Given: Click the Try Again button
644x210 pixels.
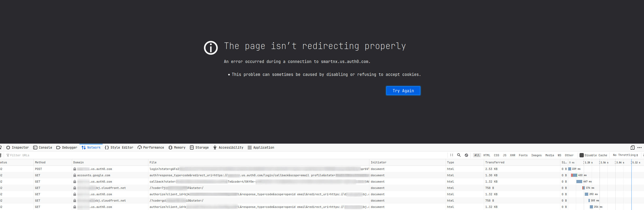Looking at the screenshot, I should pyautogui.click(x=403, y=91).
